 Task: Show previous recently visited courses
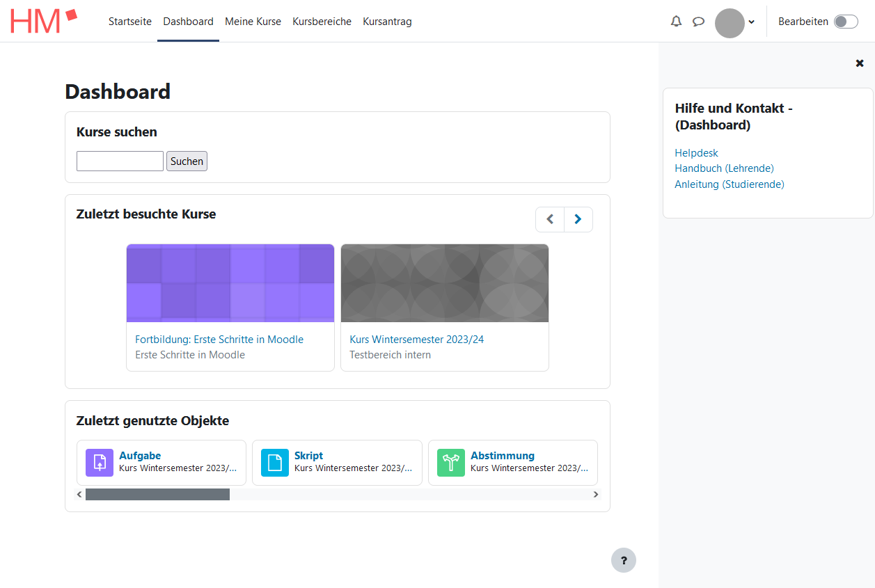550,219
